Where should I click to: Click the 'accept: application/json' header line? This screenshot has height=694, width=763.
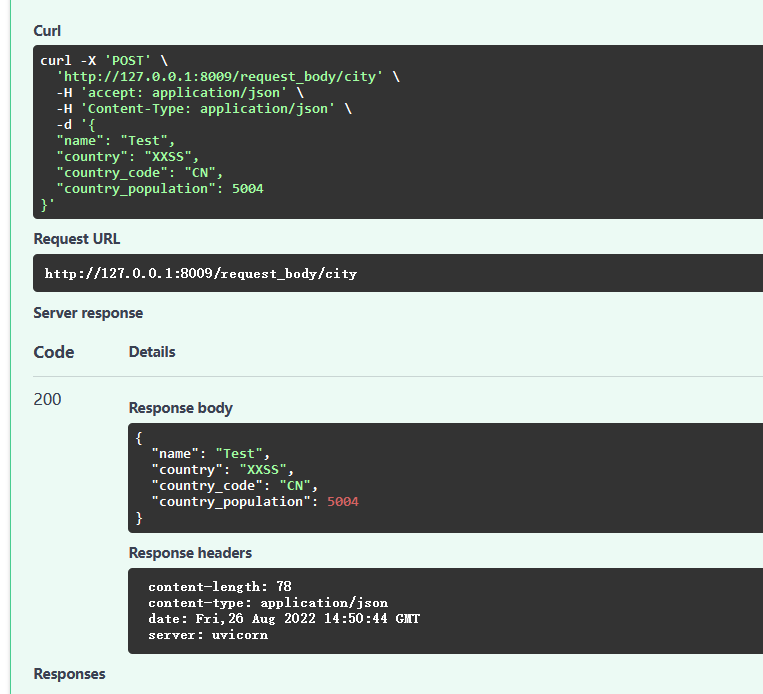click(180, 93)
